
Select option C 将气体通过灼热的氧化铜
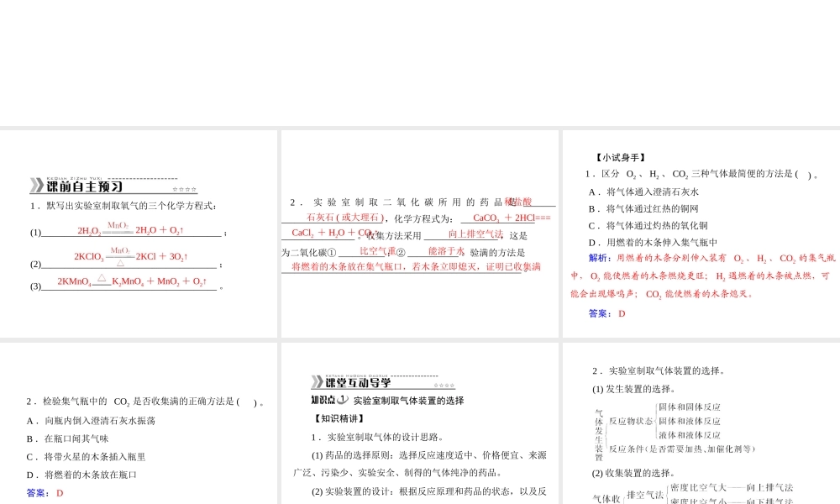(x=648, y=225)
